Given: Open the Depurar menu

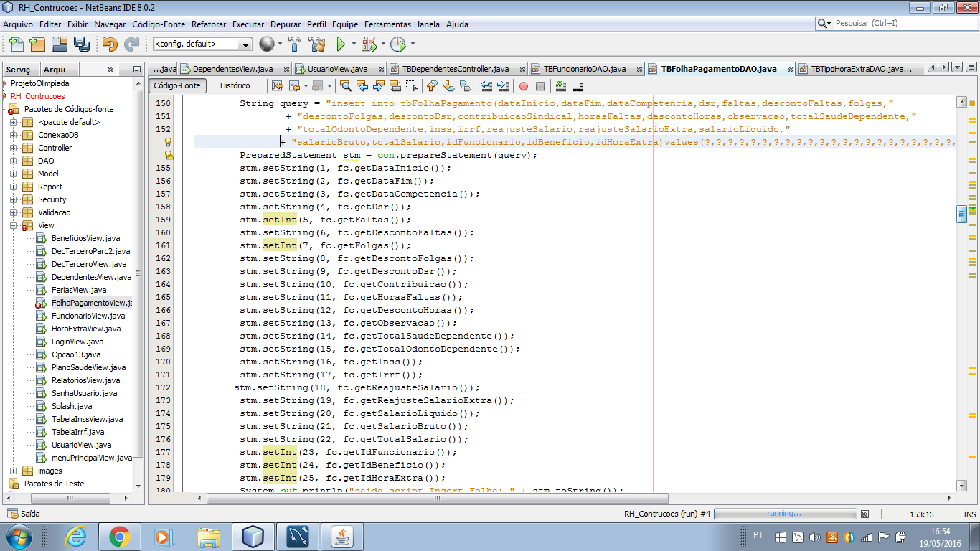Looking at the screenshot, I should point(286,24).
